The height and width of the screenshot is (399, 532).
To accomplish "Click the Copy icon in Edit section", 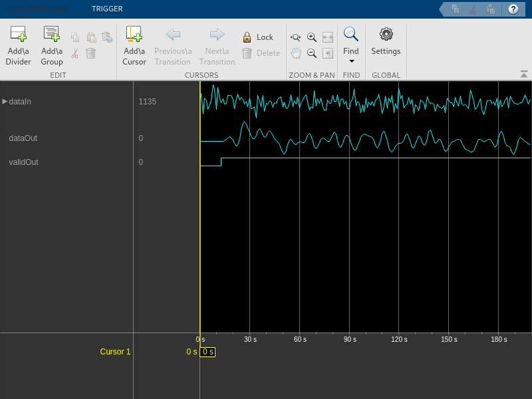I will pos(75,37).
